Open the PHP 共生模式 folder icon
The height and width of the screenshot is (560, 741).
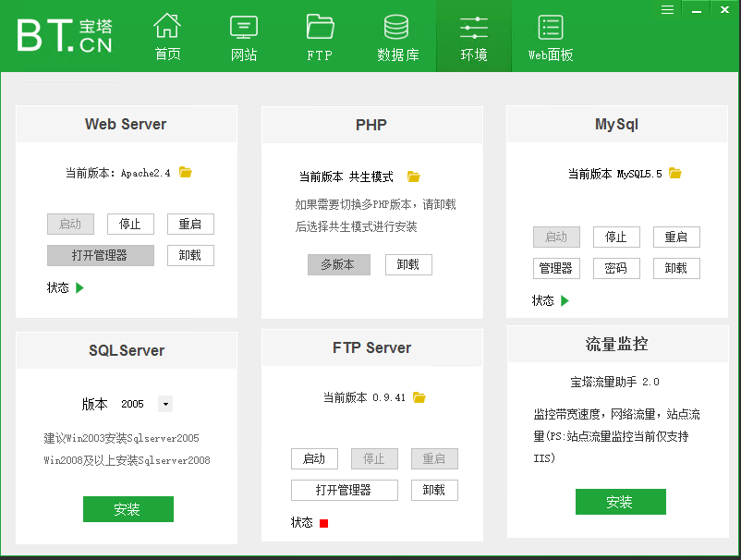tap(414, 177)
